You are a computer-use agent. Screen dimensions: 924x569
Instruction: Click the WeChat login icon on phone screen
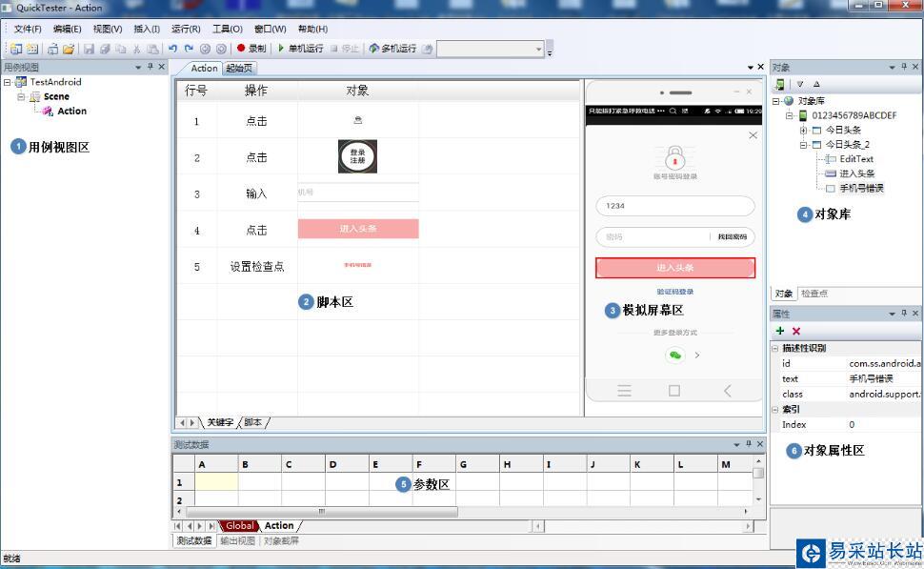[x=675, y=355]
